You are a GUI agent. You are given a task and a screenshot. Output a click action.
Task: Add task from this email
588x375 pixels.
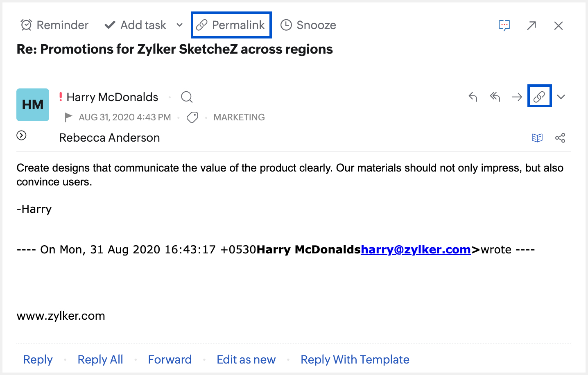[x=136, y=25]
